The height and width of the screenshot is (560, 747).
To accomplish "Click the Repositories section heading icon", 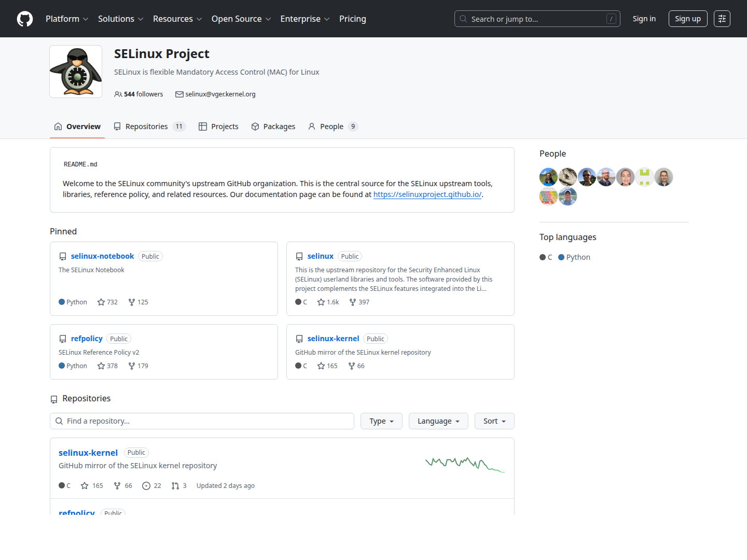I will [x=54, y=399].
